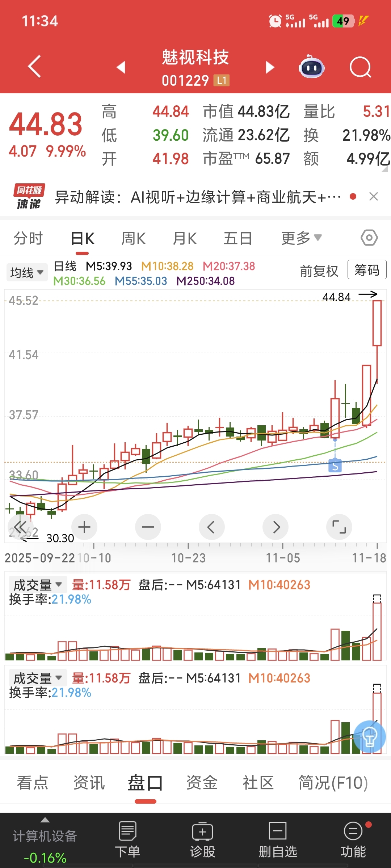Move chart right with arrow button

point(276,527)
